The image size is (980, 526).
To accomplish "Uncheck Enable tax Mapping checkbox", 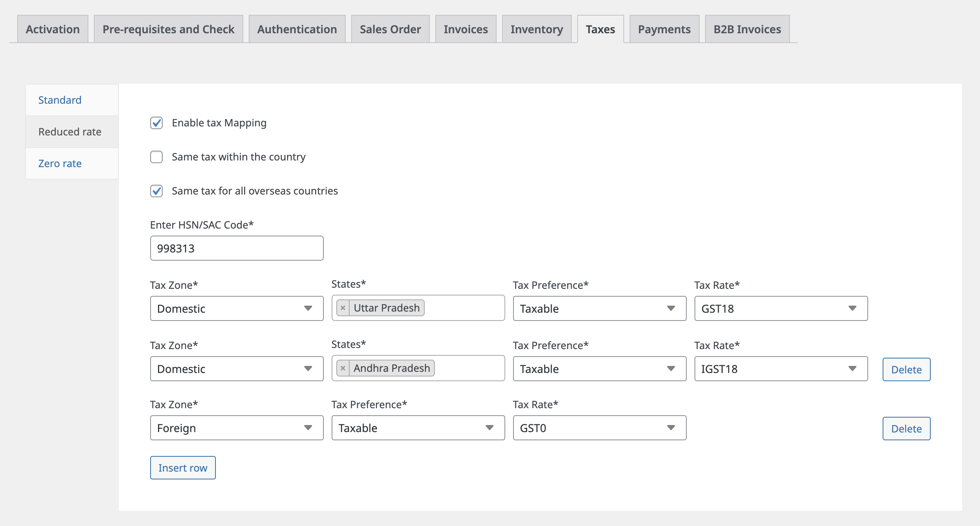I will [x=156, y=123].
